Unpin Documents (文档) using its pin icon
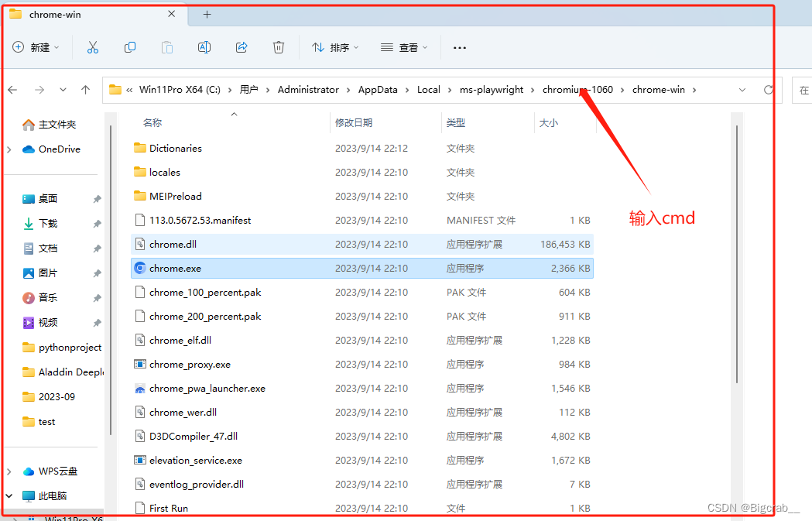The height and width of the screenshot is (521, 812). tap(97, 249)
